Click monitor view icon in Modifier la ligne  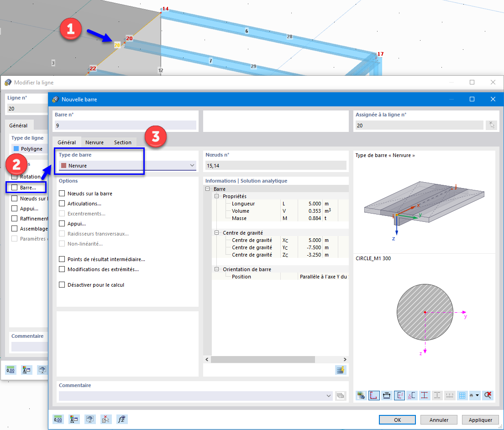coord(42,370)
